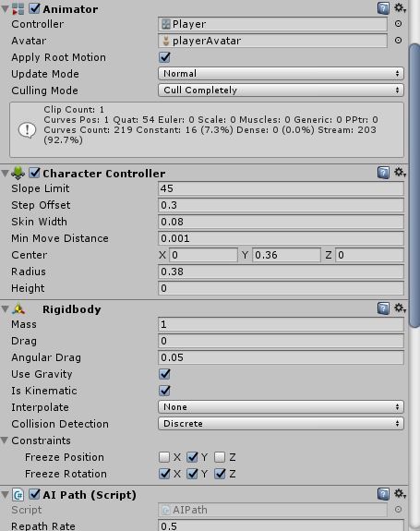Click object picker circle for Controller field
This screenshot has height=531, width=420.
pyautogui.click(x=399, y=24)
